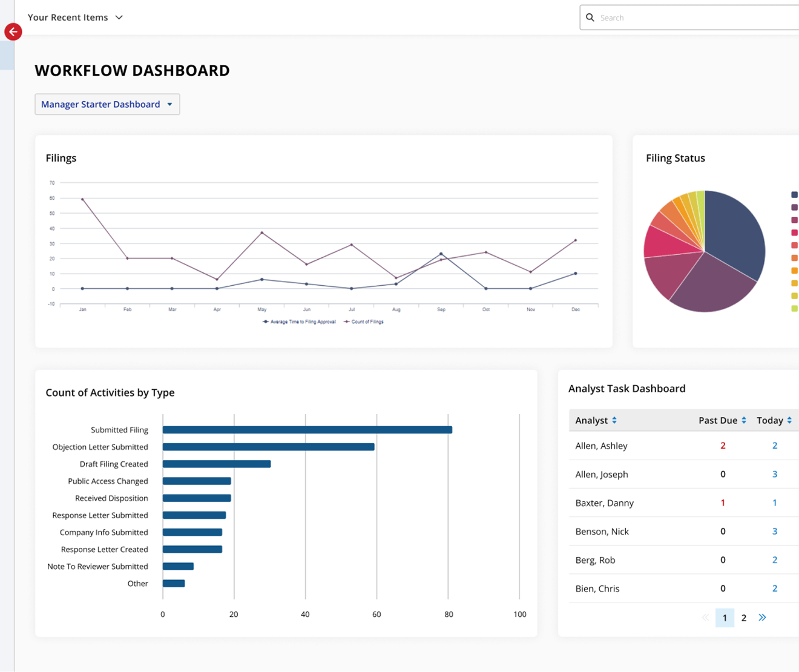Click the search magnifier icon
The width and height of the screenshot is (799, 672).
point(590,18)
